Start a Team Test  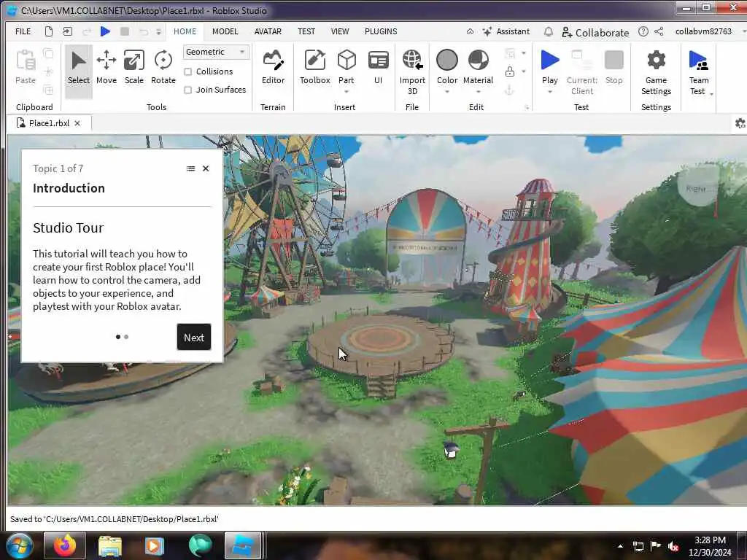(698, 72)
